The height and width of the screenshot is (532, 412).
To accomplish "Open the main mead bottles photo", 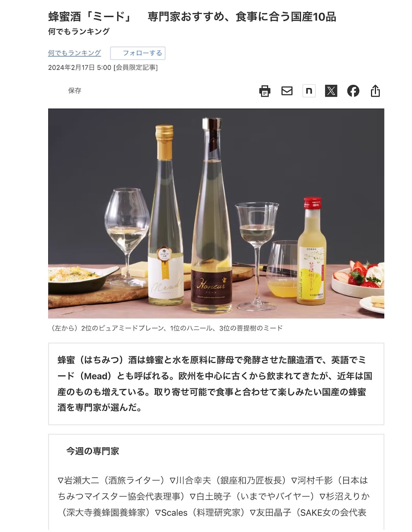I will [216, 213].
